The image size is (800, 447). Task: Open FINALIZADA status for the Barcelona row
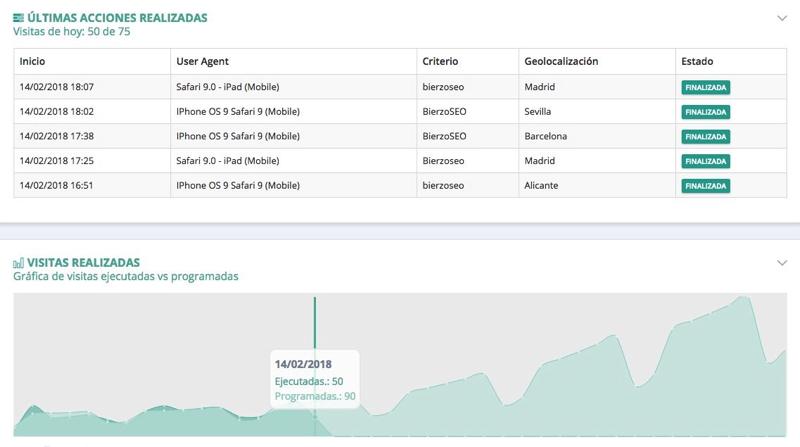706,136
